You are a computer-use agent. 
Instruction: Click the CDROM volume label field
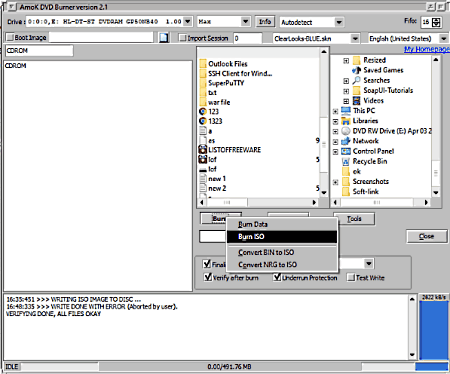click(x=39, y=51)
